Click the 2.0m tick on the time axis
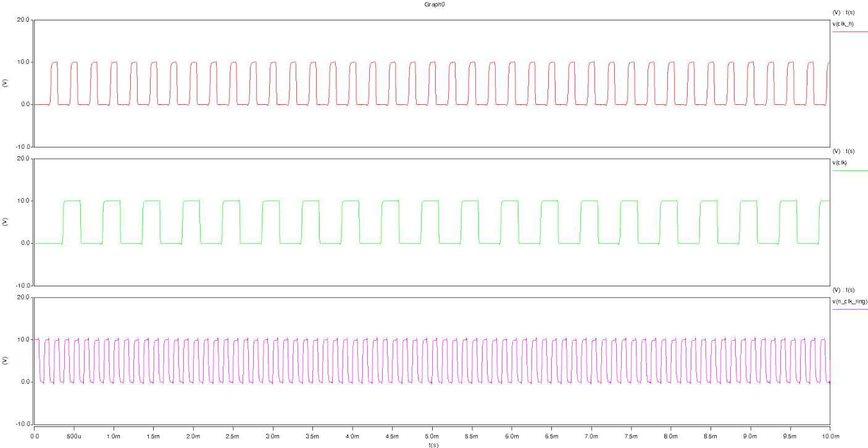868x448 pixels. click(x=193, y=436)
